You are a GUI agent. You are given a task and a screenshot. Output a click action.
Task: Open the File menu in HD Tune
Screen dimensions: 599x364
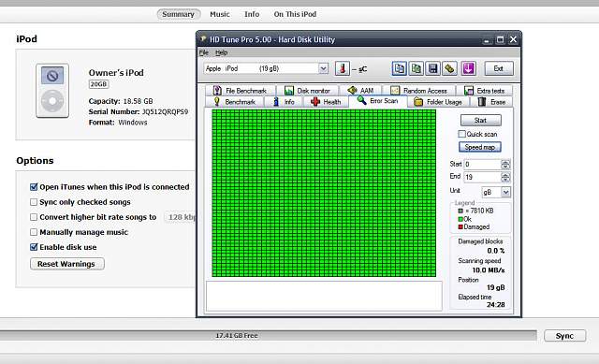point(204,52)
